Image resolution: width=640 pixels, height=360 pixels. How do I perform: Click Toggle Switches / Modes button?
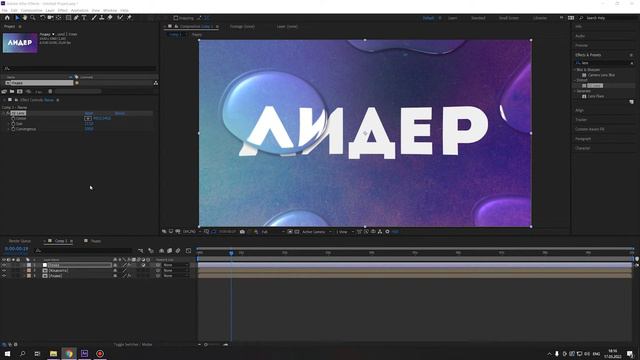[x=133, y=344]
